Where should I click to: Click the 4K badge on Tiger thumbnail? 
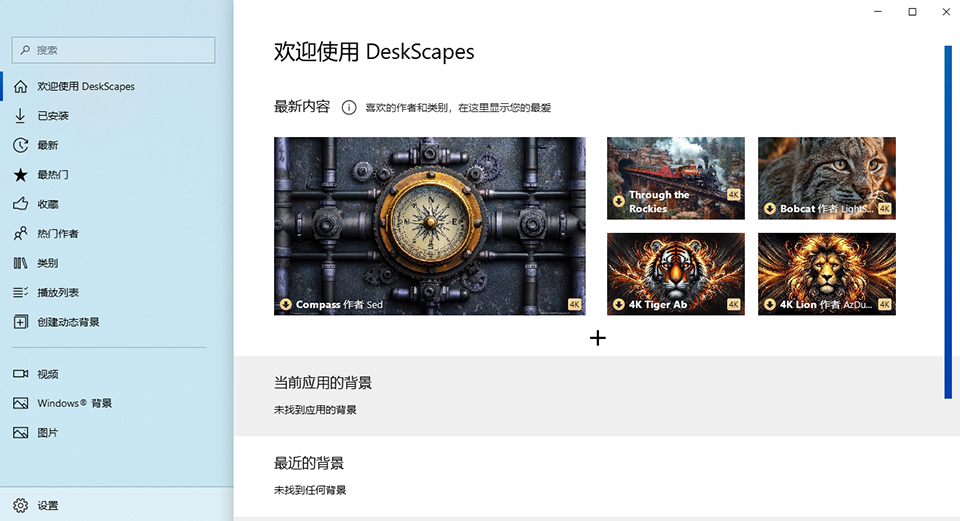[733, 304]
